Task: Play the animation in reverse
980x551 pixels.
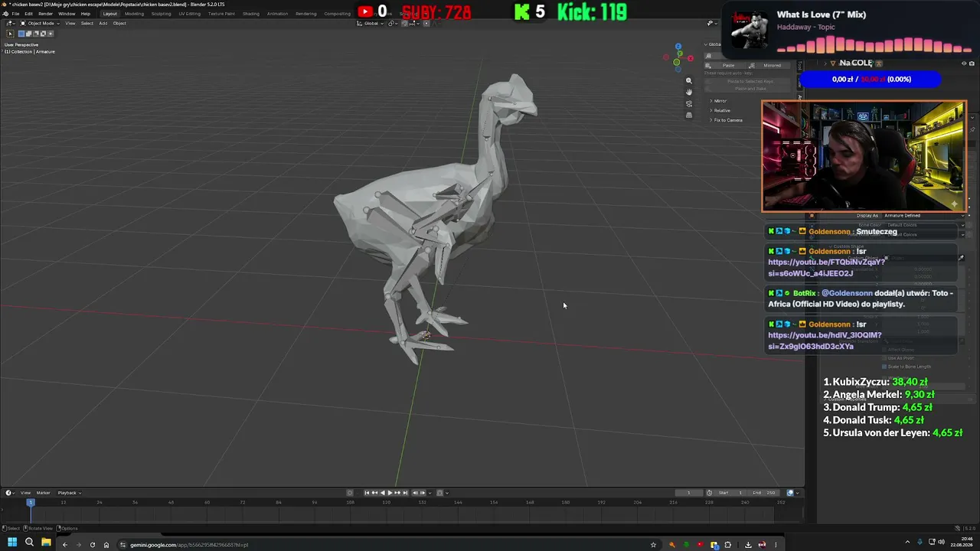Action: (383, 493)
